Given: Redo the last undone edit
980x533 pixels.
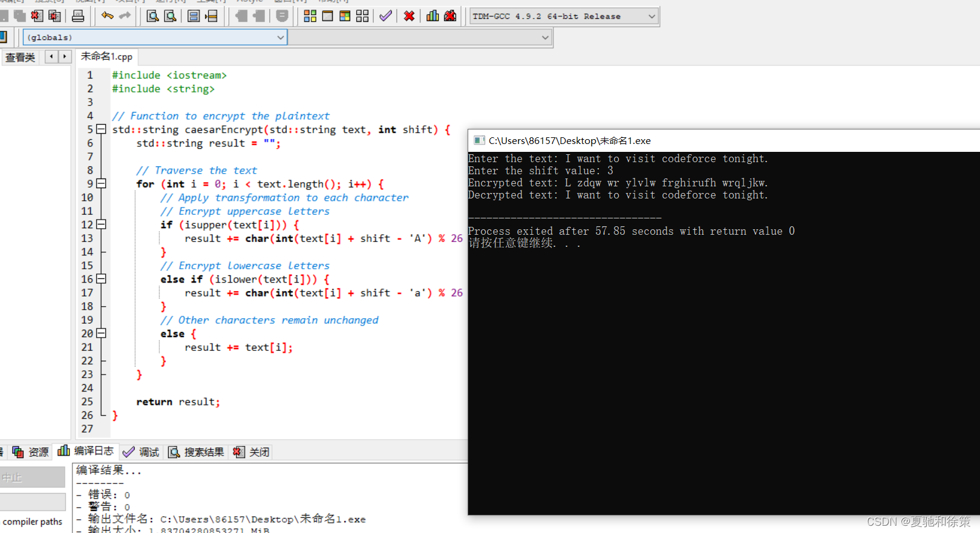Looking at the screenshot, I should (125, 16).
